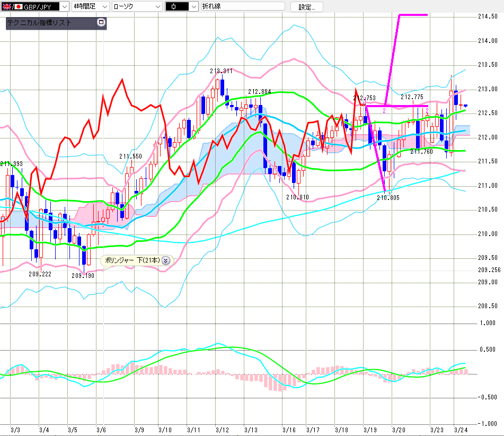The image size is (504, 436).
Task: Expand the ローソク chart type dropdown
Action: pos(157,7)
